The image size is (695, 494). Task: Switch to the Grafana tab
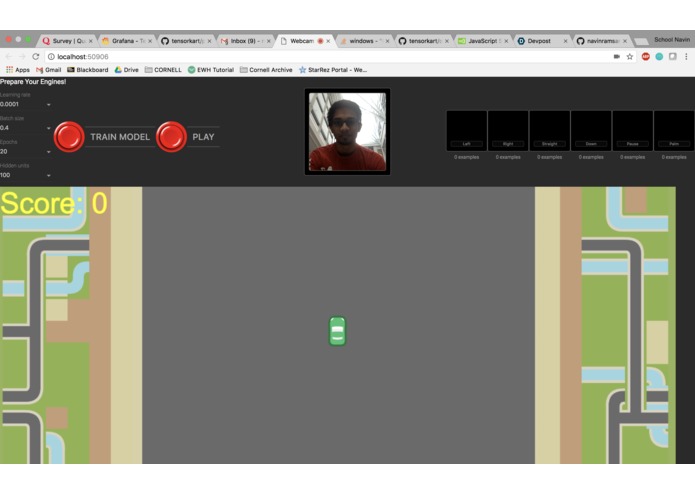[127, 41]
